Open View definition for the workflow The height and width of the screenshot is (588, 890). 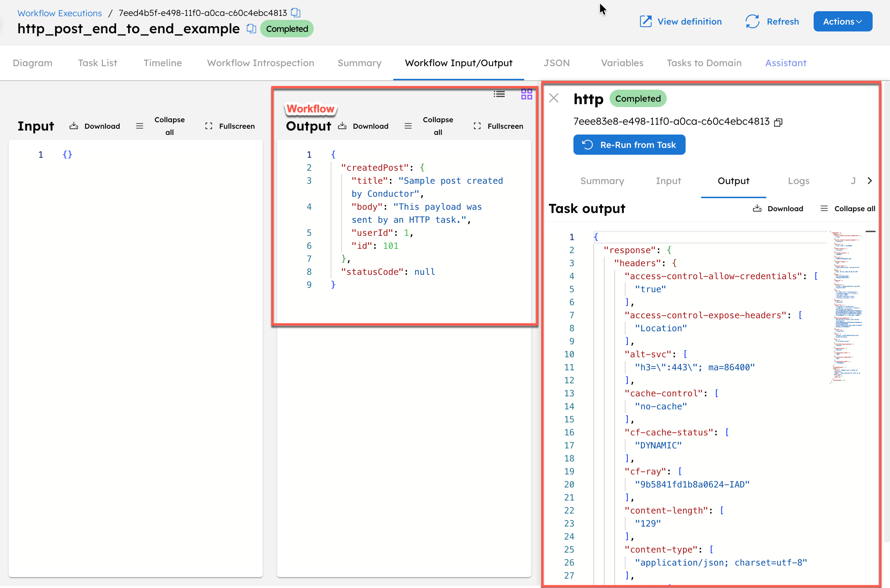[681, 21]
